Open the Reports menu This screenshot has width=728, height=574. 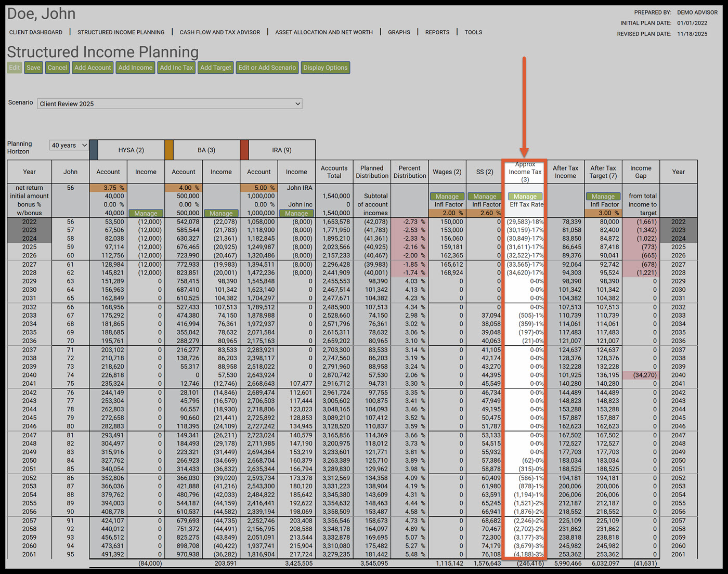(437, 32)
